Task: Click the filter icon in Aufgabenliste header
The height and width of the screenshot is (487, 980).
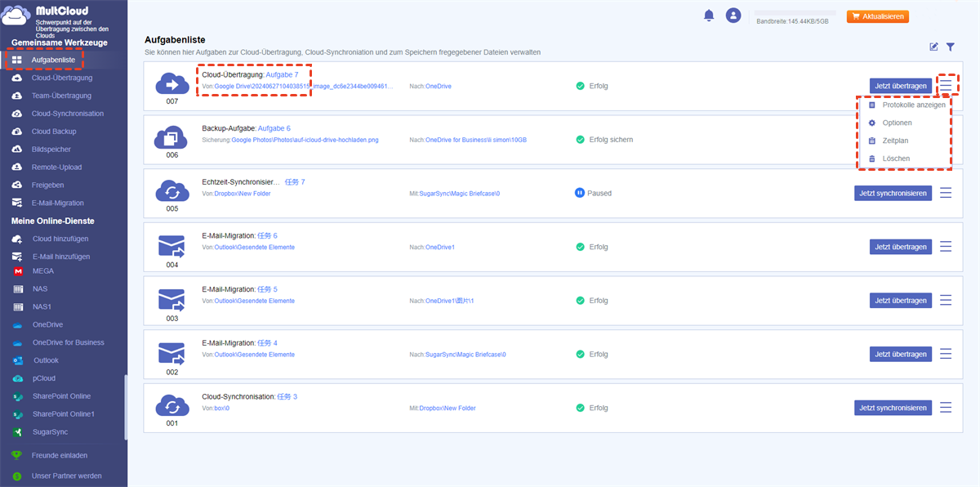Action: click(x=951, y=47)
